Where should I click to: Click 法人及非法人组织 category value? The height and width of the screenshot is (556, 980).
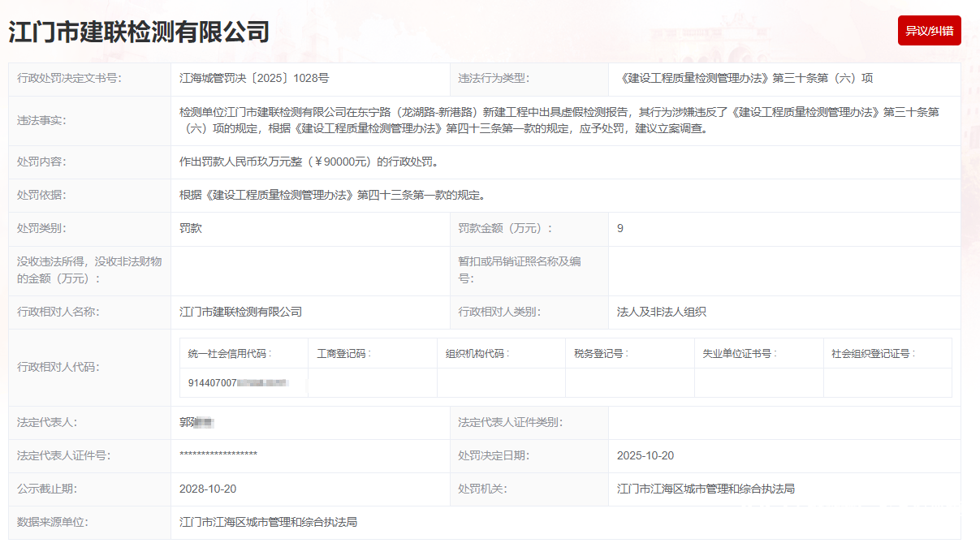662,312
